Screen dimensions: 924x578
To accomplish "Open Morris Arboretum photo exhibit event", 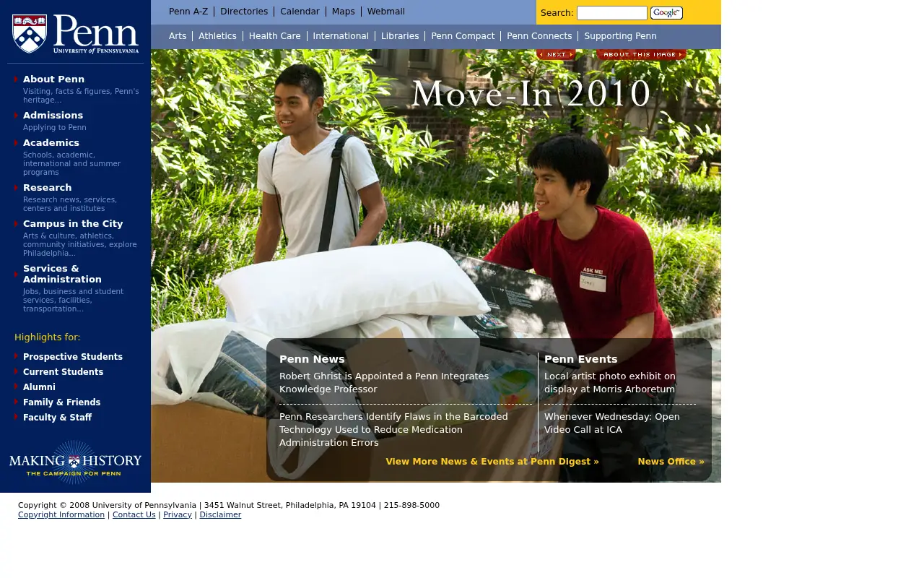I will [610, 383].
